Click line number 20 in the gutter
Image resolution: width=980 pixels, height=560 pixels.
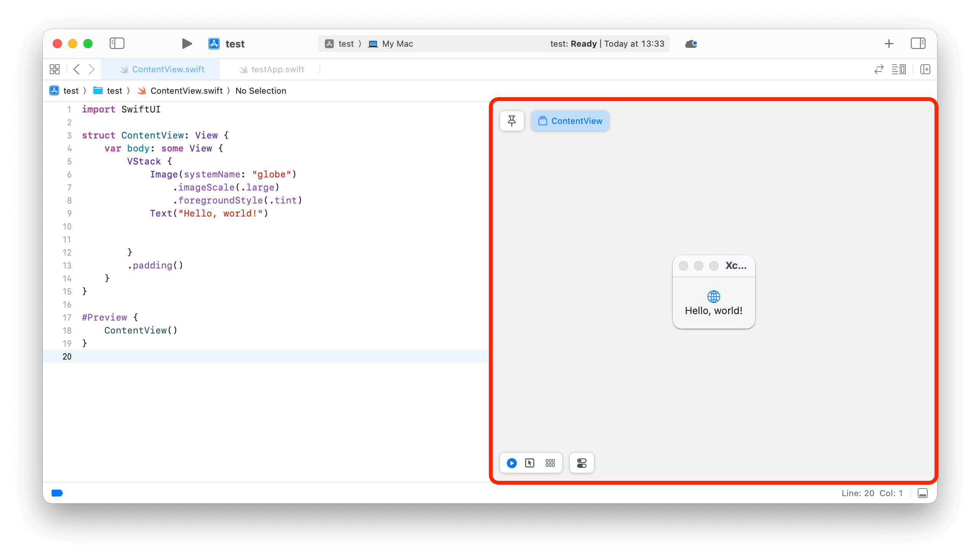coord(67,357)
